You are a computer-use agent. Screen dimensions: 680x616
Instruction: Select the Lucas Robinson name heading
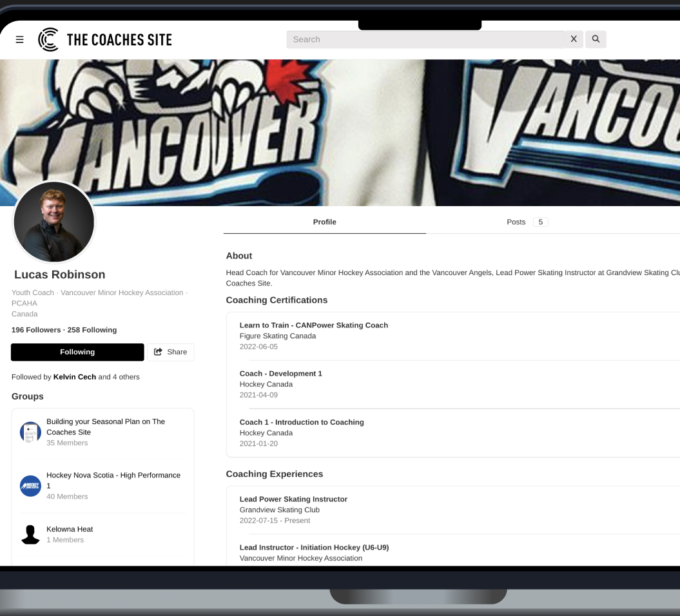(x=60, y=274)
